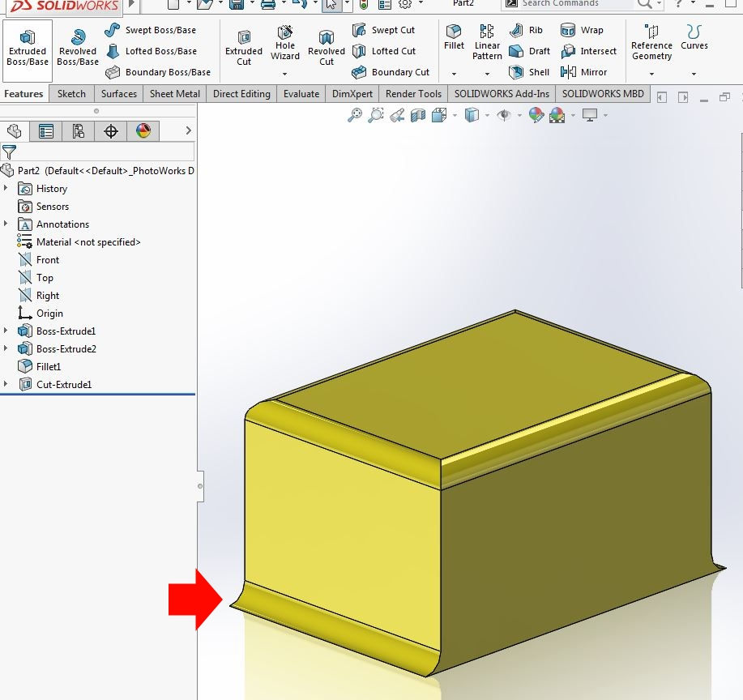Apply the Fillet tool
Image resolution: width=743 pixels, height=700 pixels.
coord(454,37)
